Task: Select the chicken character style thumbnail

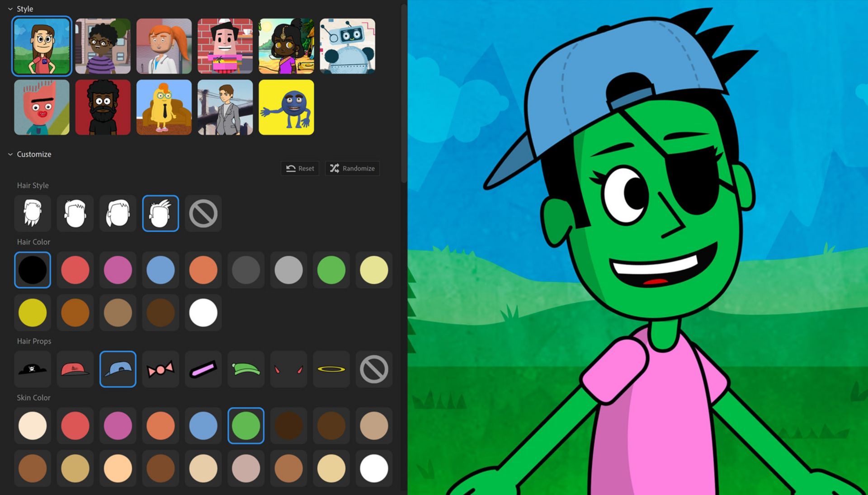Action: pyautogui.click(x=164, y=106)
